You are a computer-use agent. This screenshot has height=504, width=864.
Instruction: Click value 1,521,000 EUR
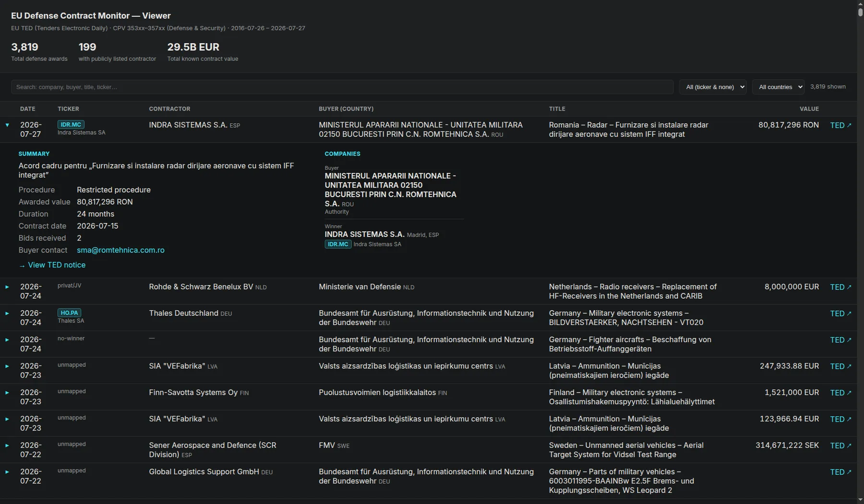point(792,392)
